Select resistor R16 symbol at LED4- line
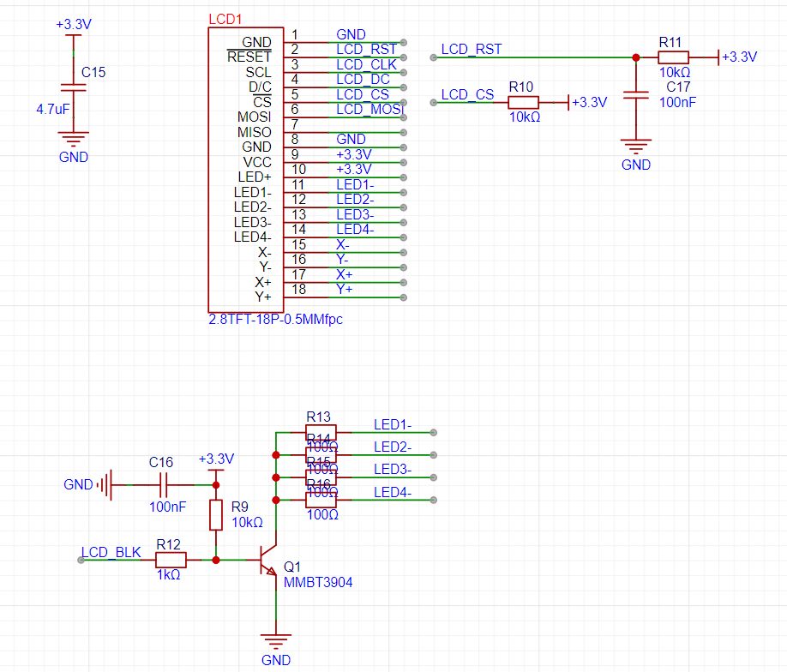 click(321, 500)
